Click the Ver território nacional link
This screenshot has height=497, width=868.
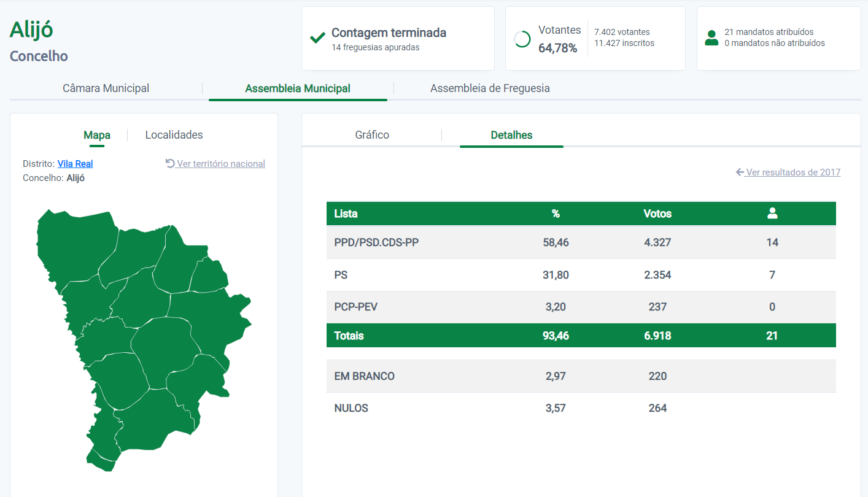coord(220,164)
